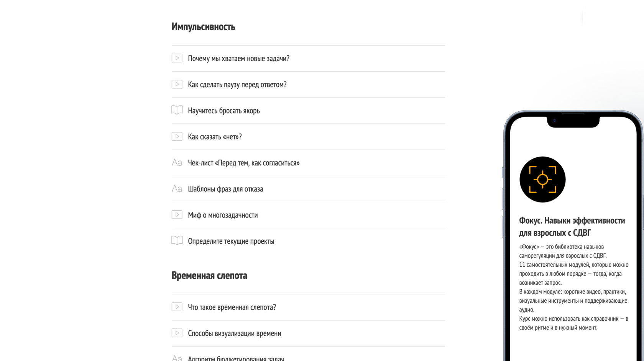Click book icon beside «Научитесь бросать якорь»

point(177,110)
